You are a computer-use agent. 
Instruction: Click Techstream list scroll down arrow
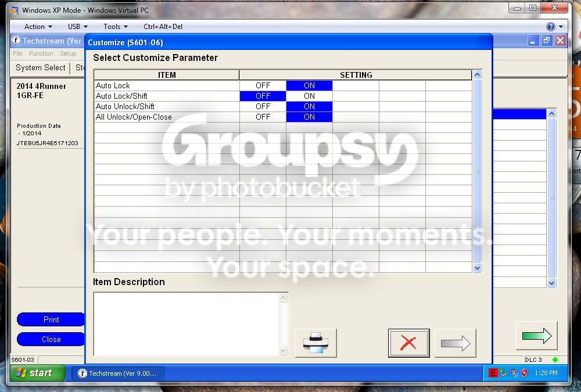point(552,283)
